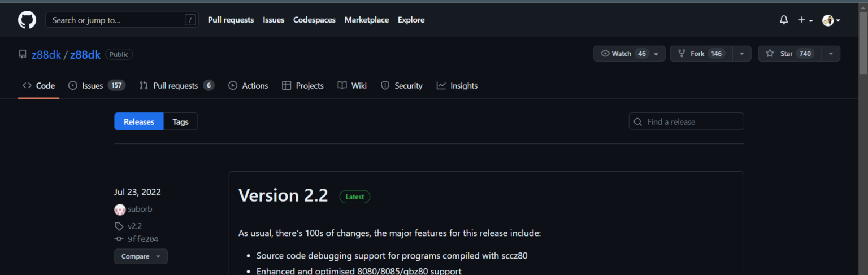This screenshot has height=275, width=868.
Task: Click the slash shortcut key icon in search
Action: 190,20
